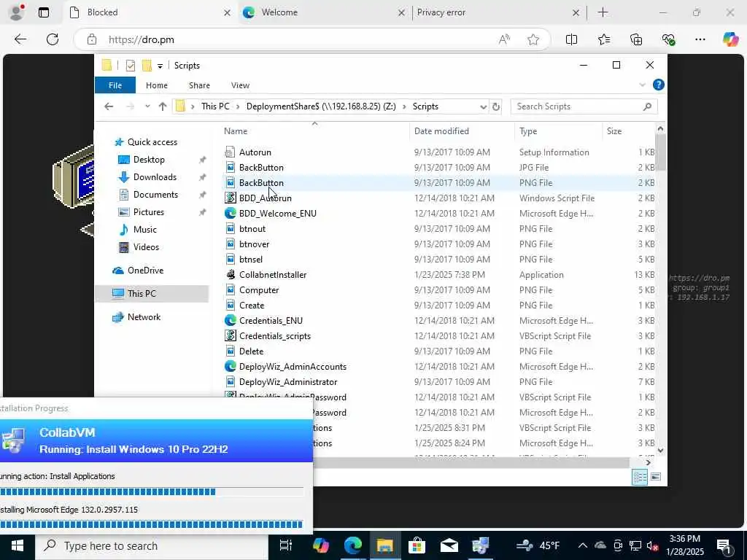
Task: Open Videos in navigation pane
Action: tap(146, 246)
